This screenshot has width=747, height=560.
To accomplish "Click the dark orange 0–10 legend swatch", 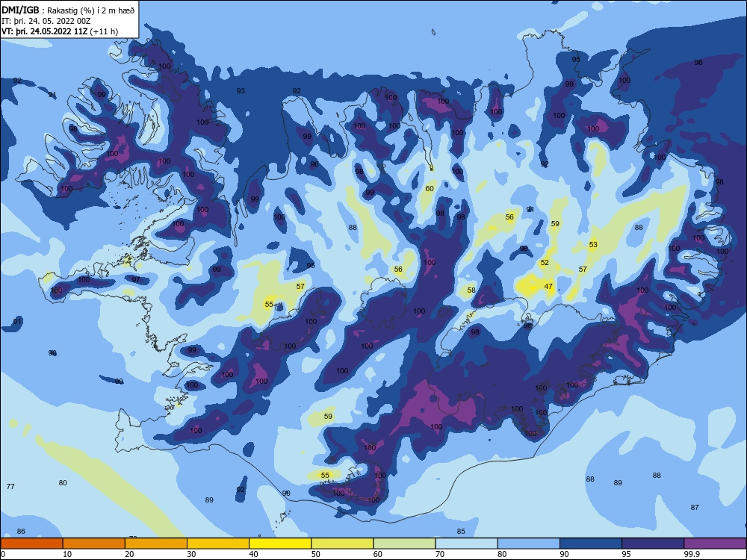I will click(x=31, y=544).
